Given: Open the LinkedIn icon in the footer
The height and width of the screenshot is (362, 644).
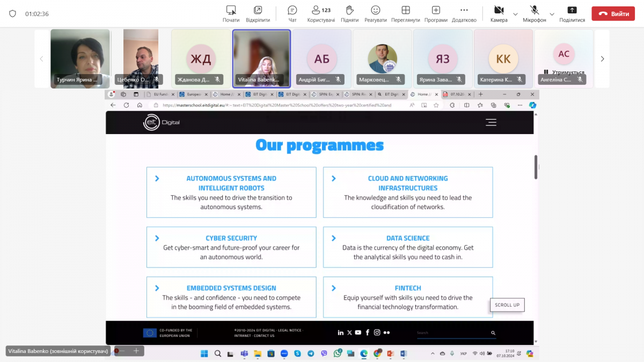Looking at the screenshot, I should coord(340,333).
